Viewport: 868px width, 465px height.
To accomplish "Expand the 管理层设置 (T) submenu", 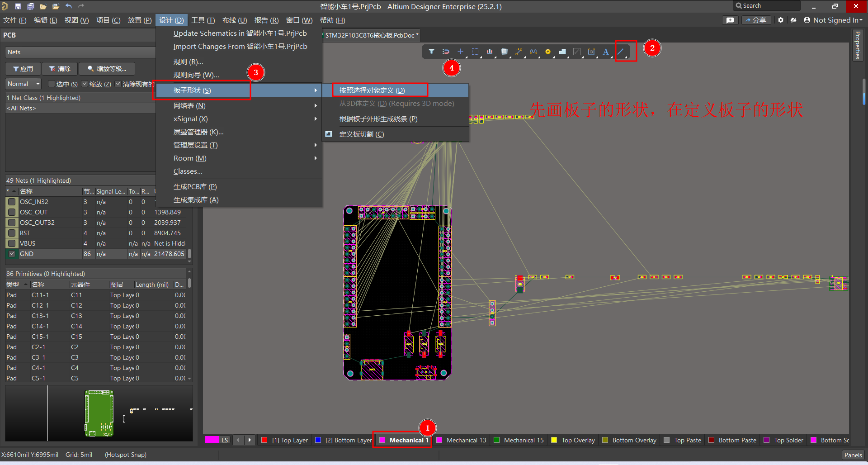I will 239,145.
